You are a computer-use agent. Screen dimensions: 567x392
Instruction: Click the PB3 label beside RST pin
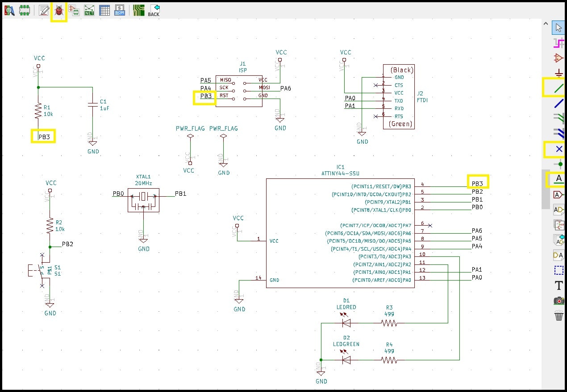206,96
